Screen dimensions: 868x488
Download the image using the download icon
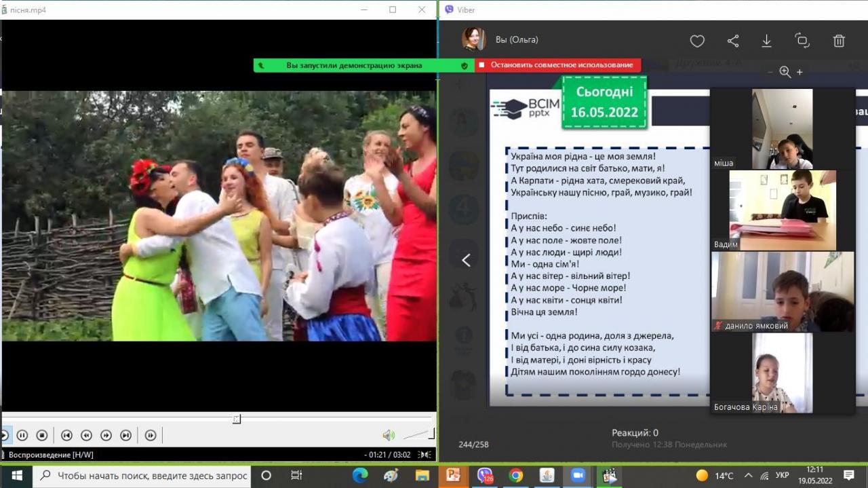pyautogui.click(x=767, y=41)
